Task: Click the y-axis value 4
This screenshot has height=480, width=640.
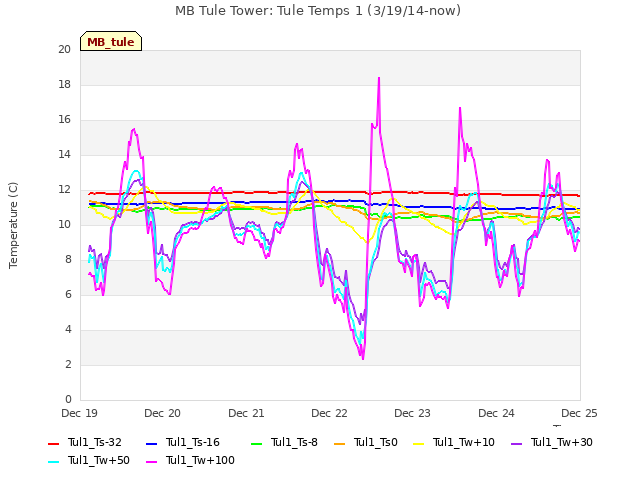Action: click(68, 329)
